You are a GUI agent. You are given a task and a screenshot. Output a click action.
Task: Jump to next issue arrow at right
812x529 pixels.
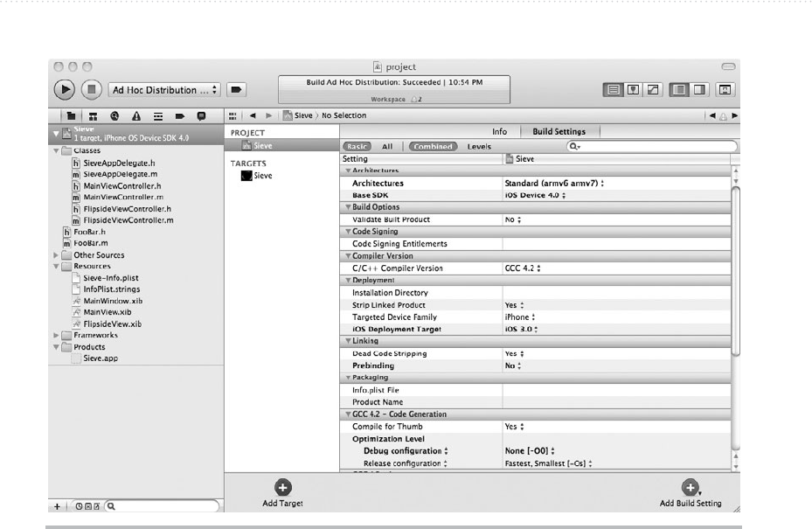pyautogui.click(x=734, y=115)
